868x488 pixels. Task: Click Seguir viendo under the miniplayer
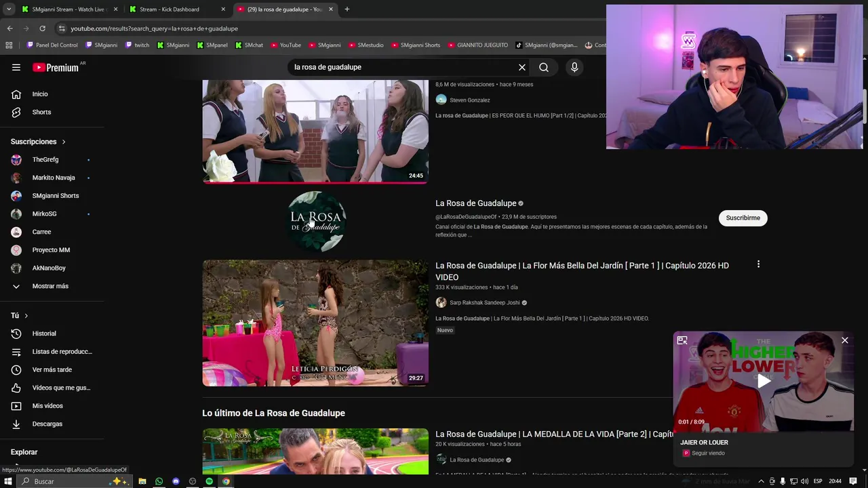point(708,453)
